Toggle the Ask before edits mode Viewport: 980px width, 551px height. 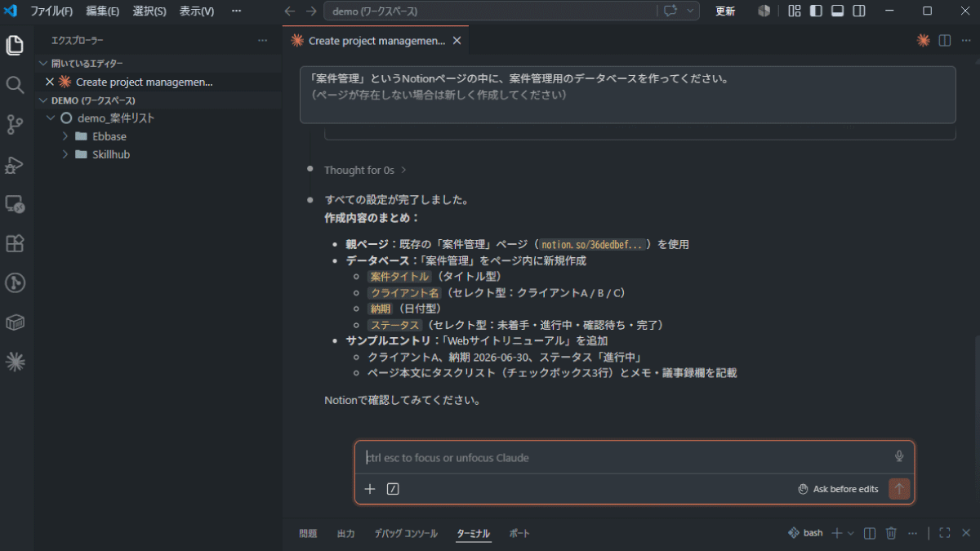pos(838,489)
